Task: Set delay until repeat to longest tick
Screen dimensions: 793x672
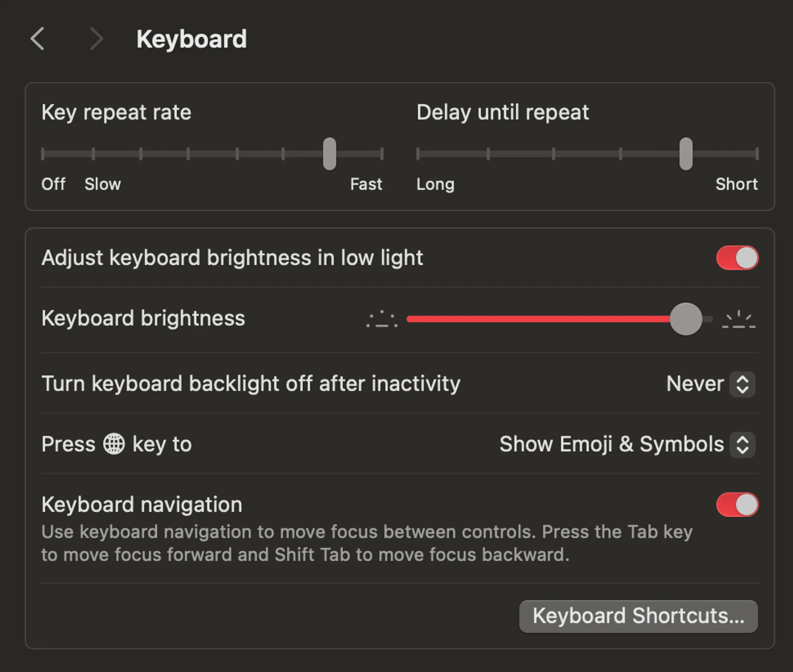Action: point(418,154)
